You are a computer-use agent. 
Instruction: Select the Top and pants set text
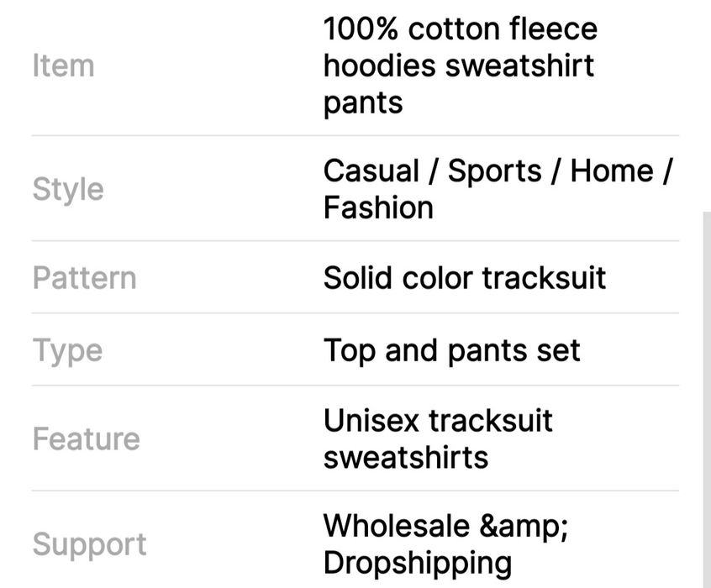point(451,349)
